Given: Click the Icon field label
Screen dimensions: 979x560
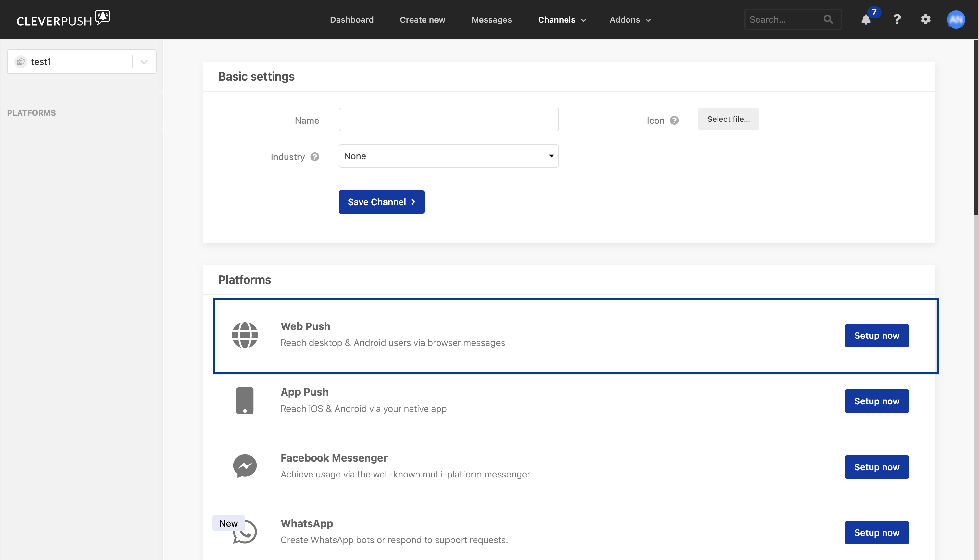Looking at the screenshot, I should [x=655, y=121].
